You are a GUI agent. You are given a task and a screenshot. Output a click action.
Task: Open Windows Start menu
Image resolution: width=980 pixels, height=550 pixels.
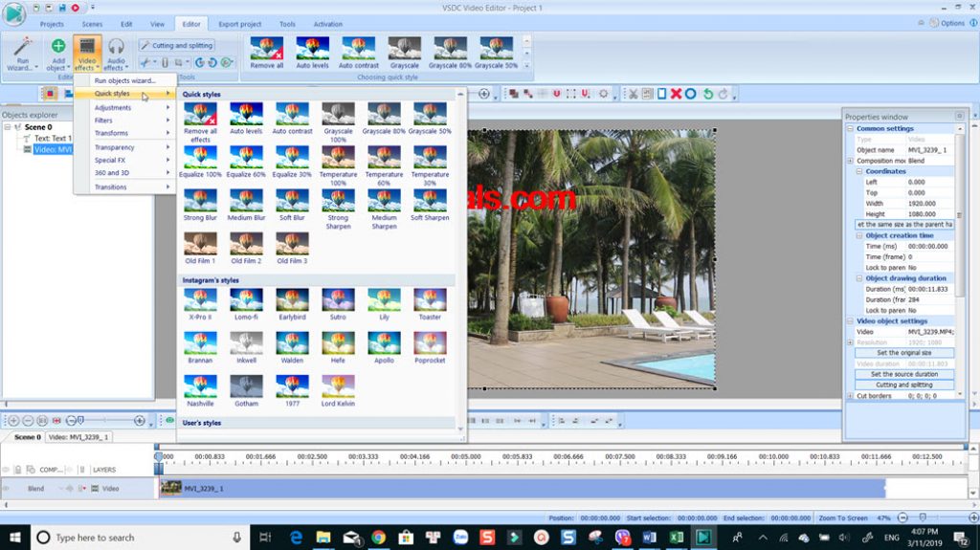15,537
